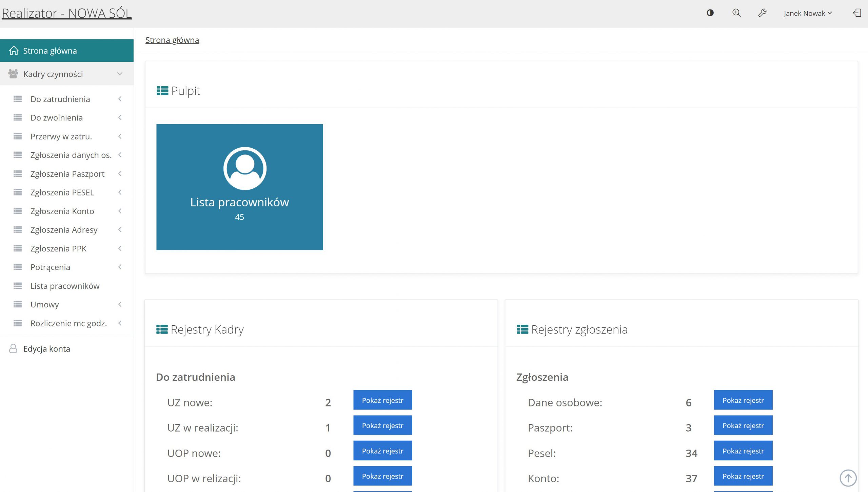Open the Janek Nowak user dropdown

point(807,13)
